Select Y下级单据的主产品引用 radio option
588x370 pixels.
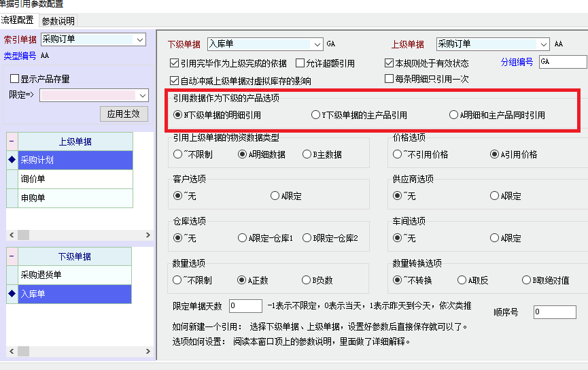click(315, 115)
